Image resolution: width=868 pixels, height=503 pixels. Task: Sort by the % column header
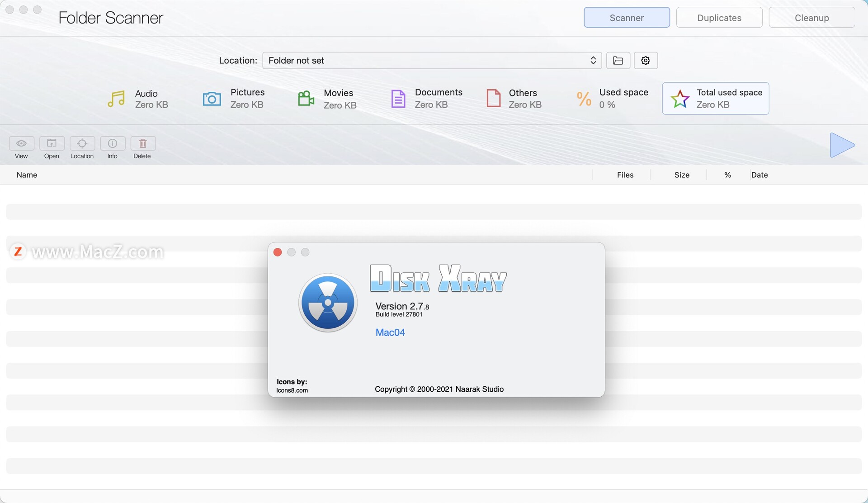(727, 175)
